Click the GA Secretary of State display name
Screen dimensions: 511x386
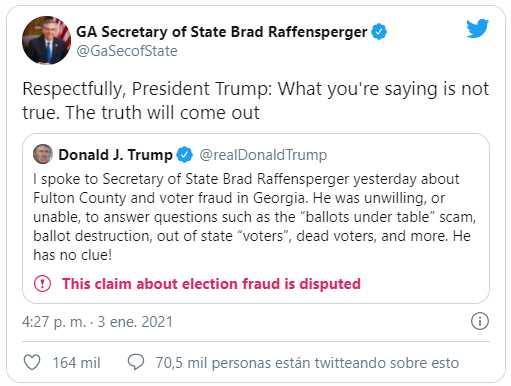[222, 32]
